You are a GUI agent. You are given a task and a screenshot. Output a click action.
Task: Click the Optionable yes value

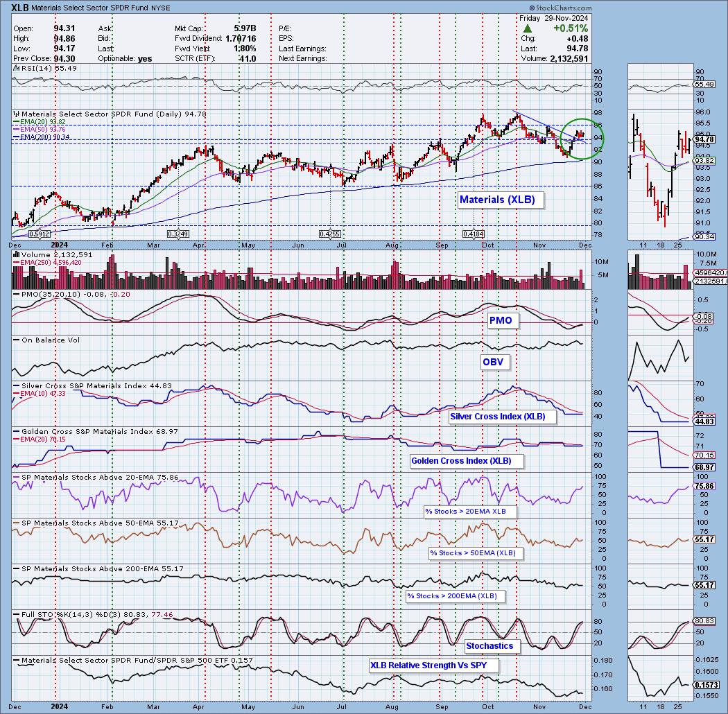point(145,59)
